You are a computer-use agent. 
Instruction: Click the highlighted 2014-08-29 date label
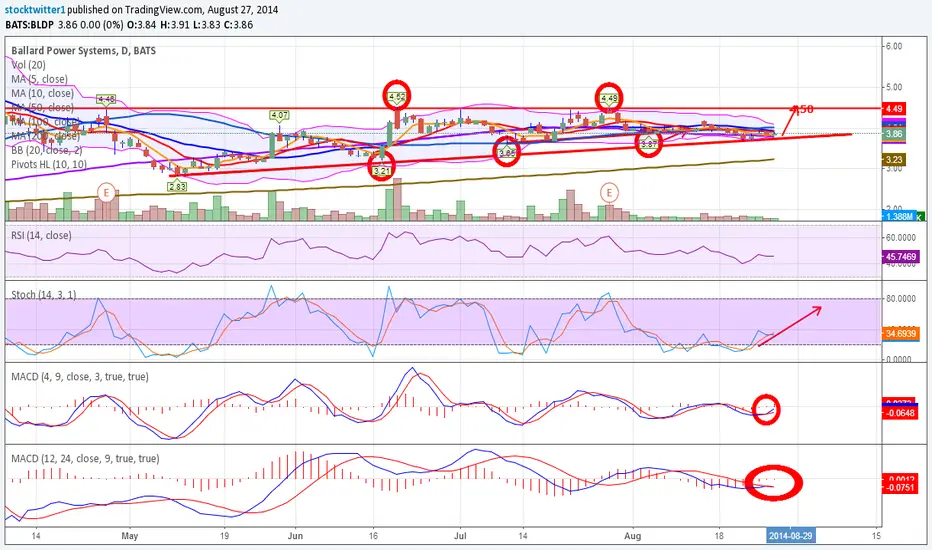tap(790, 536)
